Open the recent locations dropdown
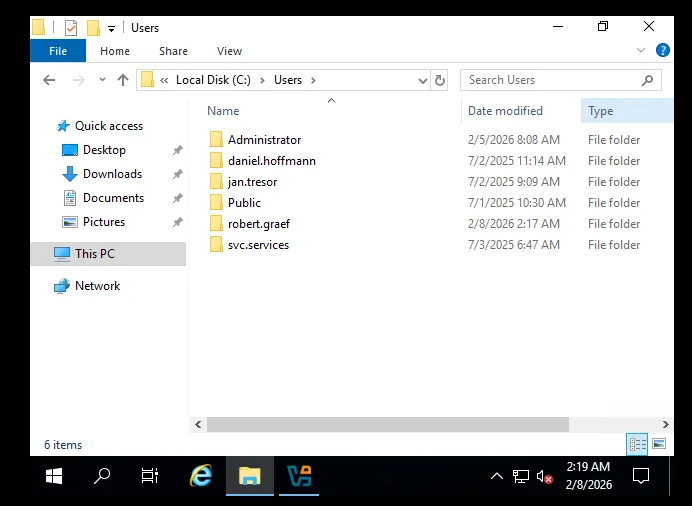692x506 pixels. (x=101, y=80)
